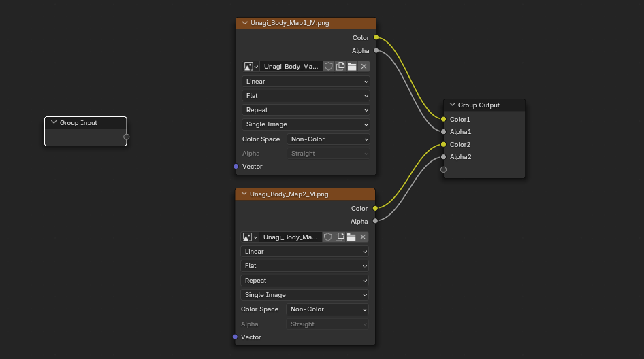Unlink image with X in Map2 node

pyautogui.click(x=363, y=237)
